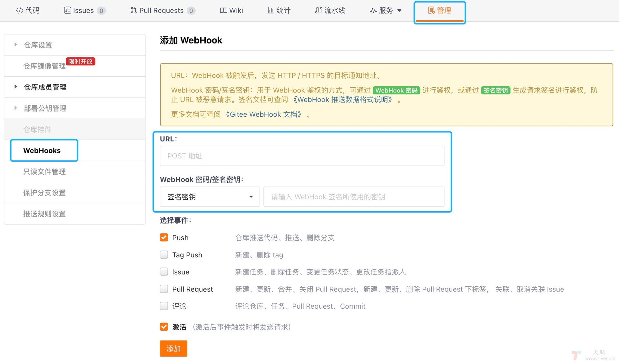Click the 仓库设置 label in the sidebar
Image resolution: width=619 pixels, height=364 pixels.
(x=38, y=45)
